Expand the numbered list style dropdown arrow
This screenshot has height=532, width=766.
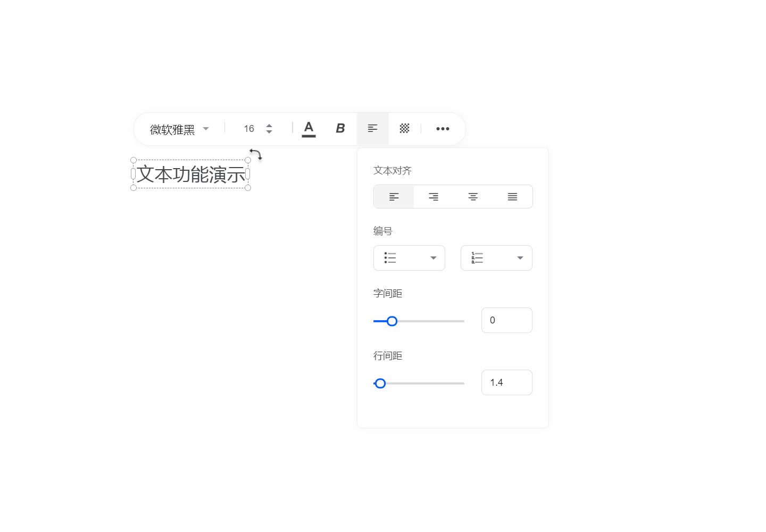[x=520, y=258]
